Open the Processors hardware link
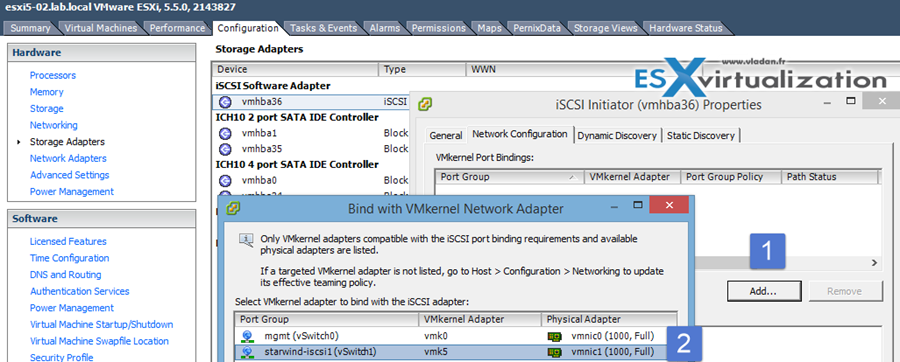 pyautogui.click(x=53, y=75)
